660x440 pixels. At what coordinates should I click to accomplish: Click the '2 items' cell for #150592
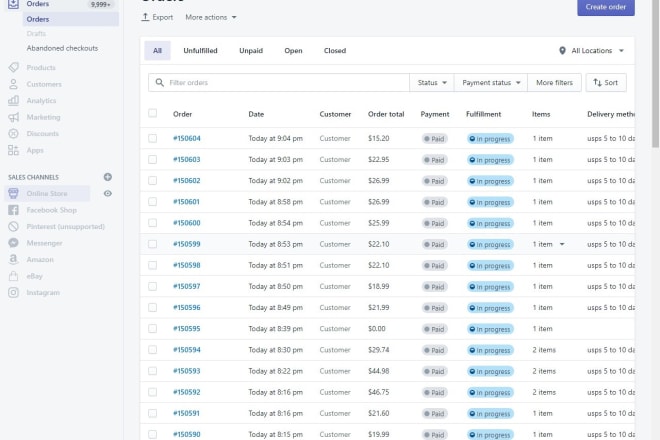click(544, 392)
